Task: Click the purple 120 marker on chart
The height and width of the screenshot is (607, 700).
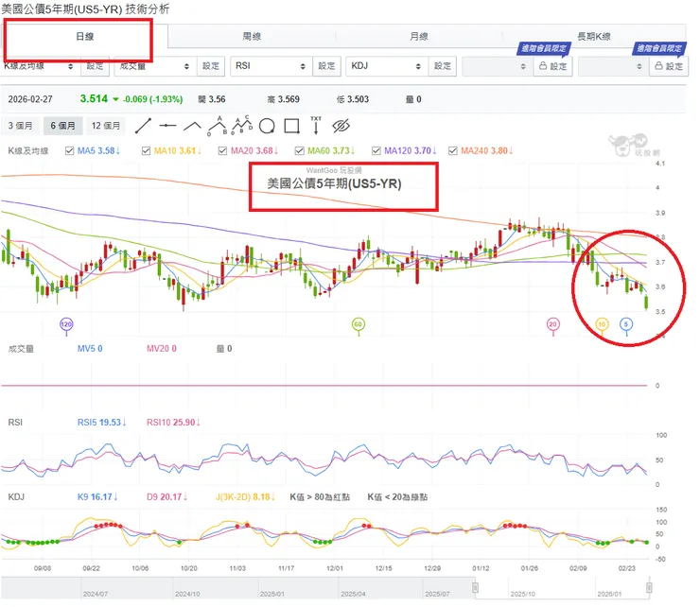Action: [x=66, y=324]
